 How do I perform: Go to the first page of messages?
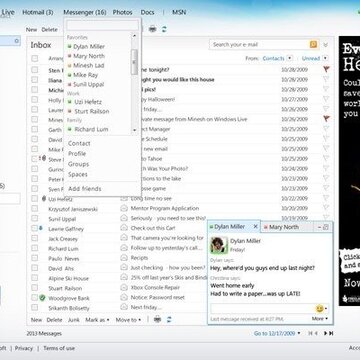pyautogui.click(x=310, y=333)
